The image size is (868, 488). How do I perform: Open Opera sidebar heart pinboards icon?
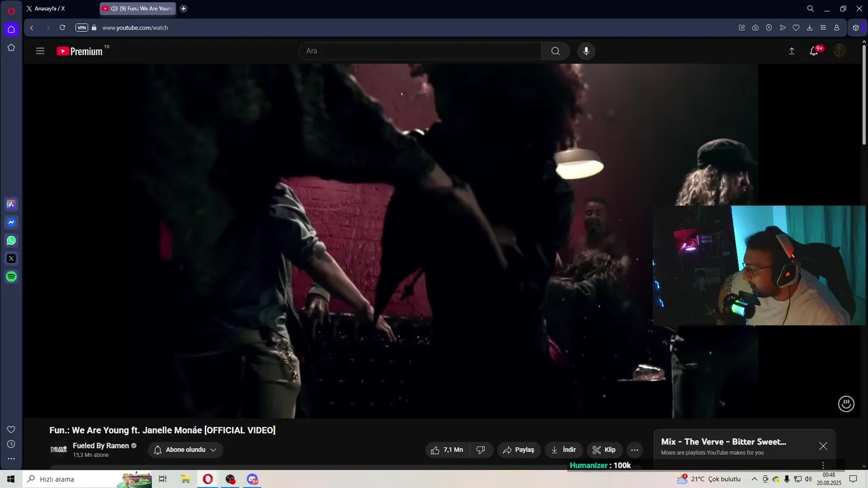point(11,430)
